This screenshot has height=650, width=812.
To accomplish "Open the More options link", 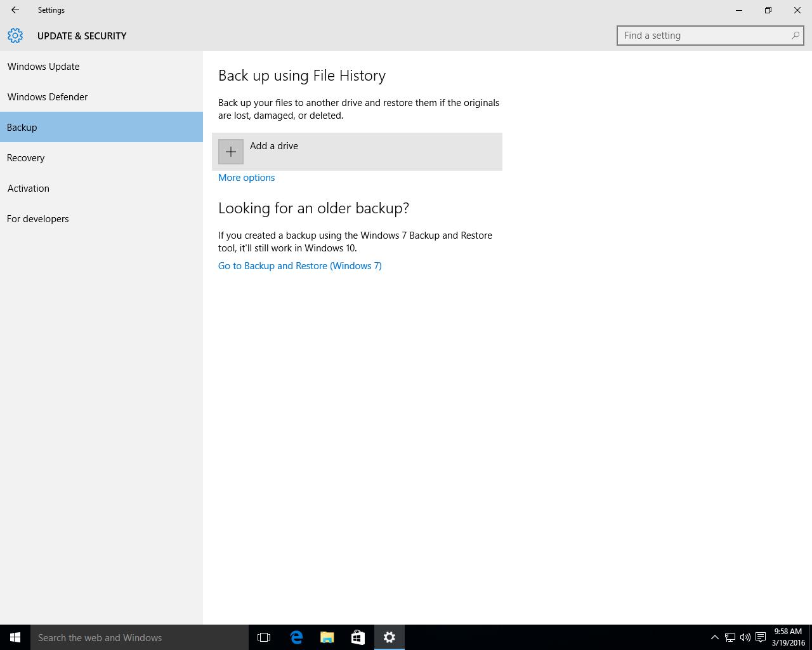I will (x=247, y=178).
